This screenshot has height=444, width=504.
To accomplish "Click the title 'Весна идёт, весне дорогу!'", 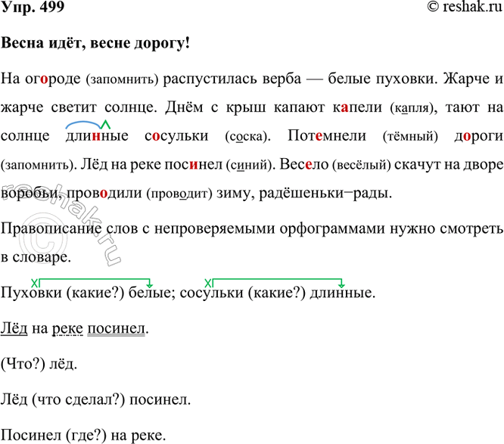I will [x=95, y=44].
